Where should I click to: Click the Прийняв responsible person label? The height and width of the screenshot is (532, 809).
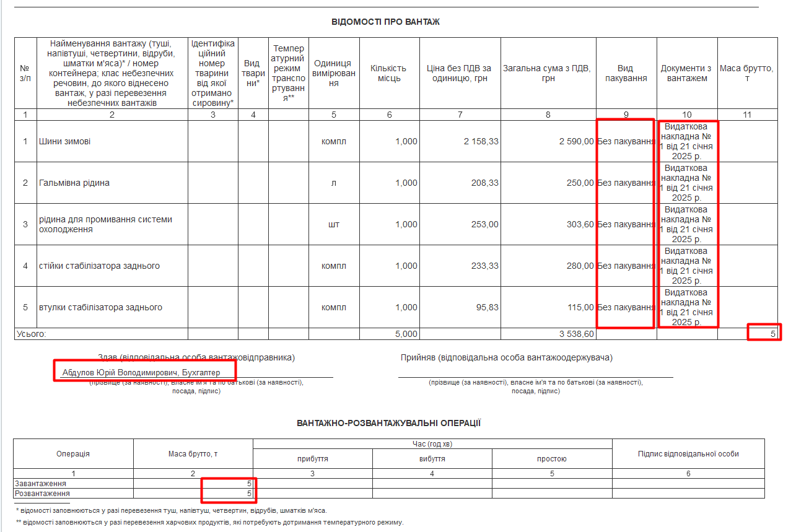tap(507, 357)
